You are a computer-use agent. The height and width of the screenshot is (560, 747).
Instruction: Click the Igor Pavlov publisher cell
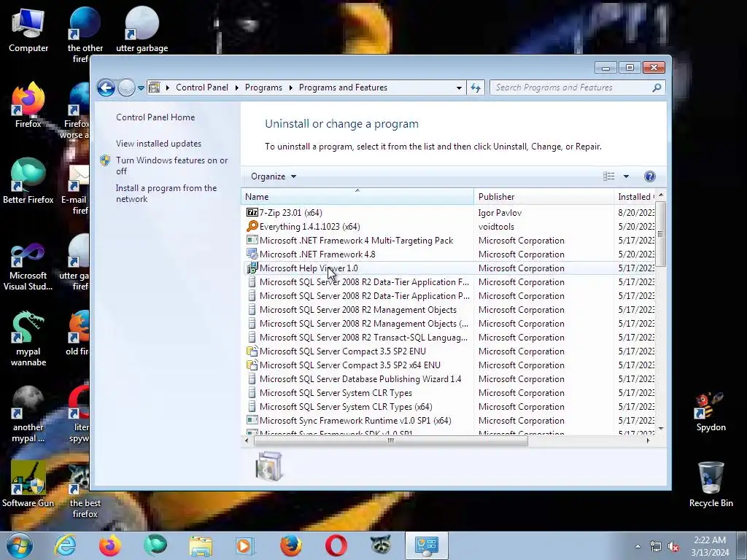pyautogui.click(x=500, y=213)
